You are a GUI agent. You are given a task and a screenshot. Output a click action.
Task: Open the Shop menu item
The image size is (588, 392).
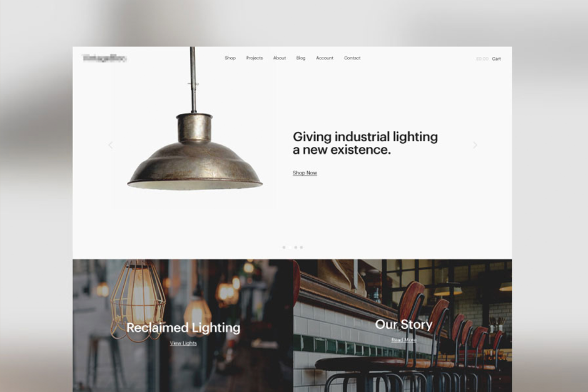(230, 58)
